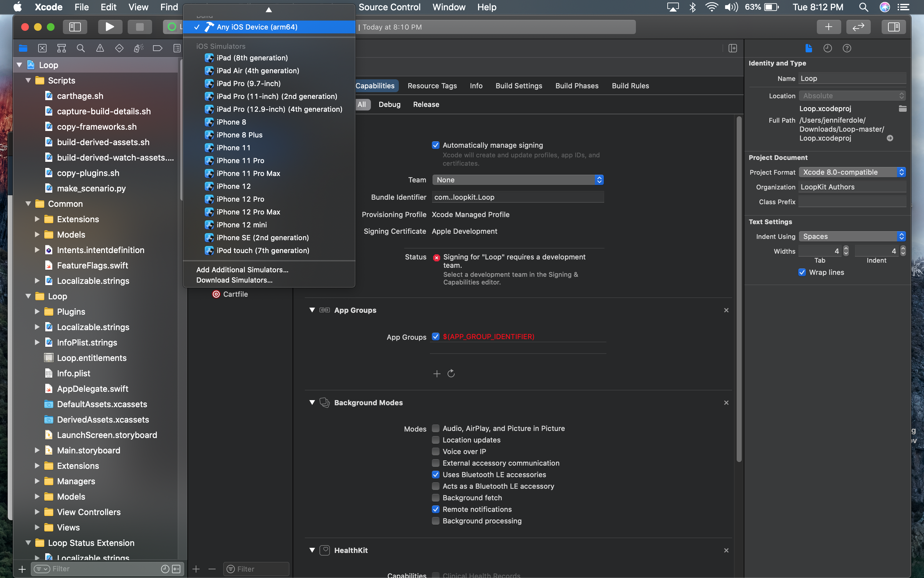Collapse the Background Modes section
The height and width of the screenshot is (578, 924).
pos(312,403)
